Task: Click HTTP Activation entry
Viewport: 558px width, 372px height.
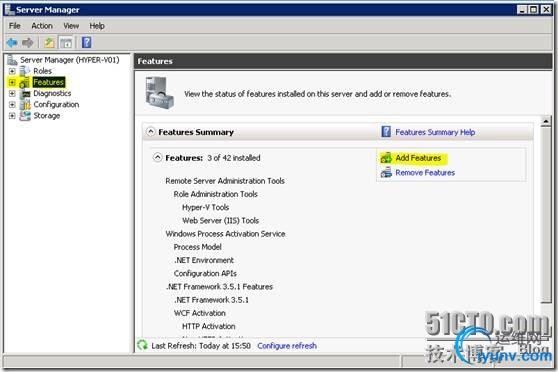Action: click(x=209, y=326)
